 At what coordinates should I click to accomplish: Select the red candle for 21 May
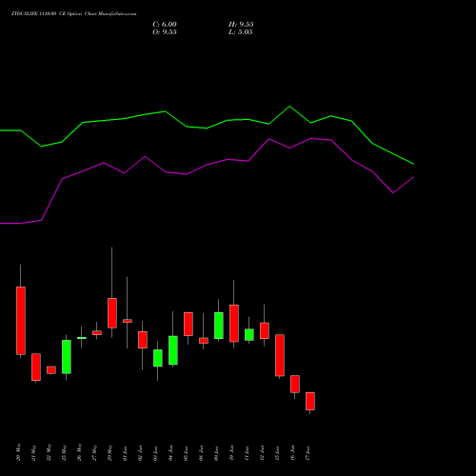point(36,367)
